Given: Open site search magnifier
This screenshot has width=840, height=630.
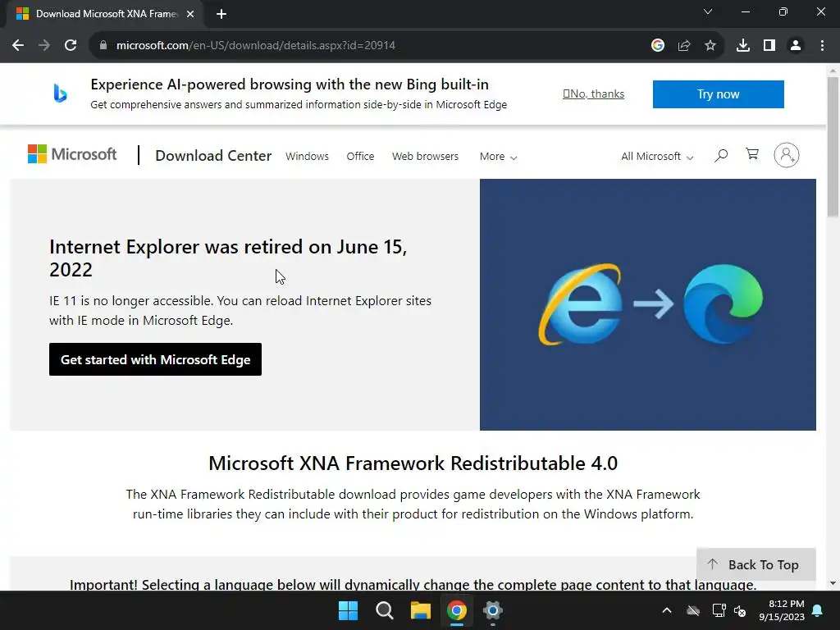Looking at the screenshot, I should [x=721, y=156].
